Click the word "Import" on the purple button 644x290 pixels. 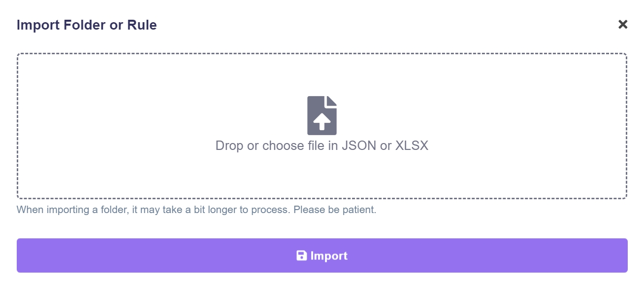coord(329,255)
